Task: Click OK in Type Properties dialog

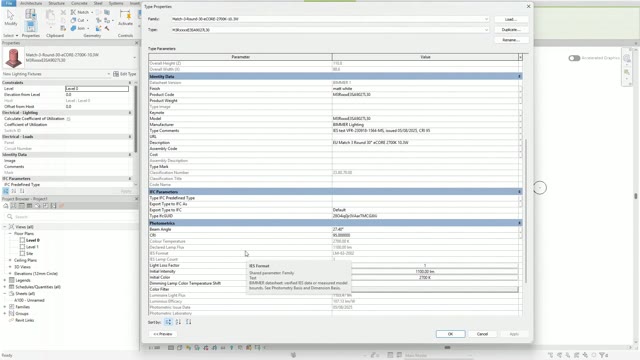Action: coord(450,334)
